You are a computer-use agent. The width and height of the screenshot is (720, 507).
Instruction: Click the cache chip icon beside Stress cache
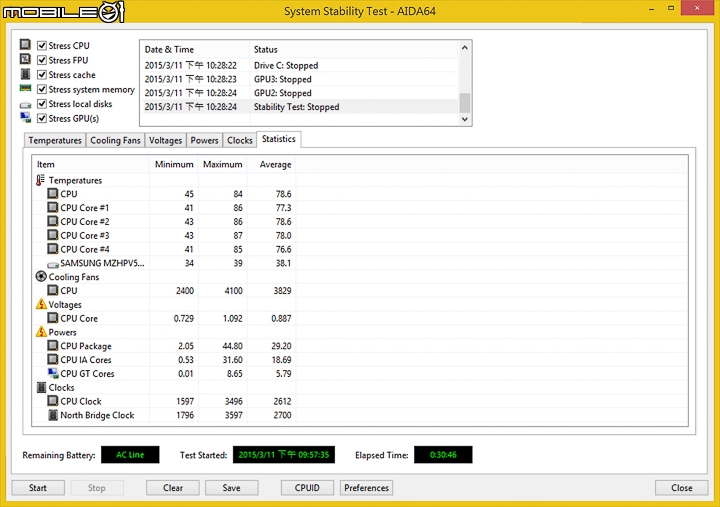[x=25, y=74]
